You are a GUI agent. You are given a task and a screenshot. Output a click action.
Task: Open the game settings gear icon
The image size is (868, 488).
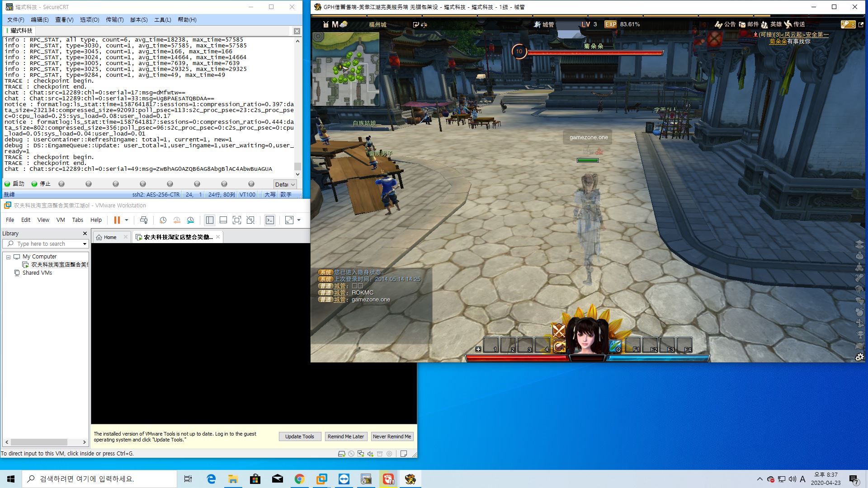(x=859, y=357)
